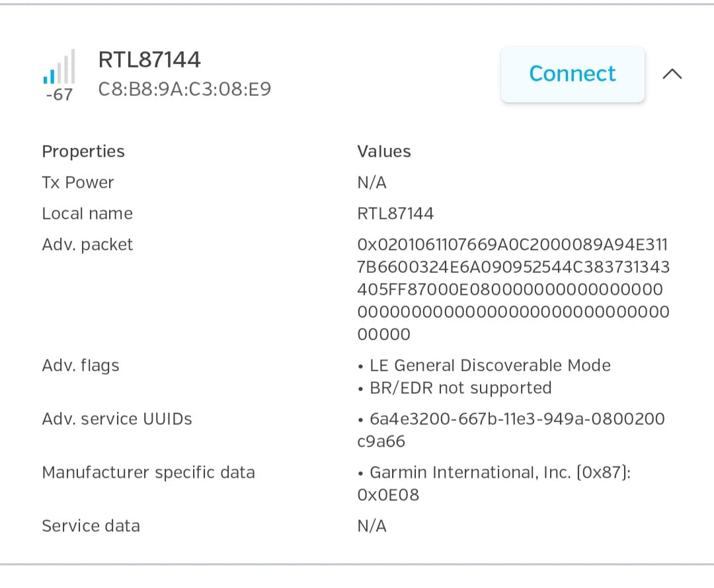714x588 pixels.
Task: Select the Adv. flags property label
Action: pos(81,365)
